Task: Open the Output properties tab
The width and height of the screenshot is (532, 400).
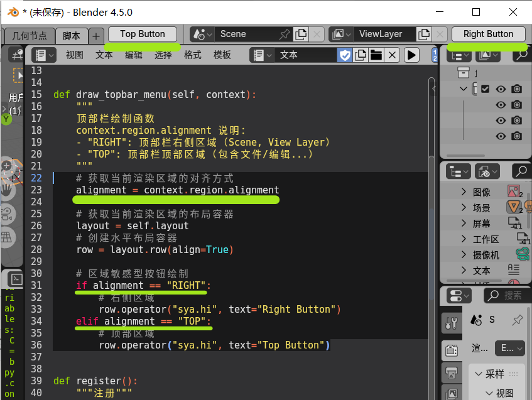Action: (x=452, y=374)
